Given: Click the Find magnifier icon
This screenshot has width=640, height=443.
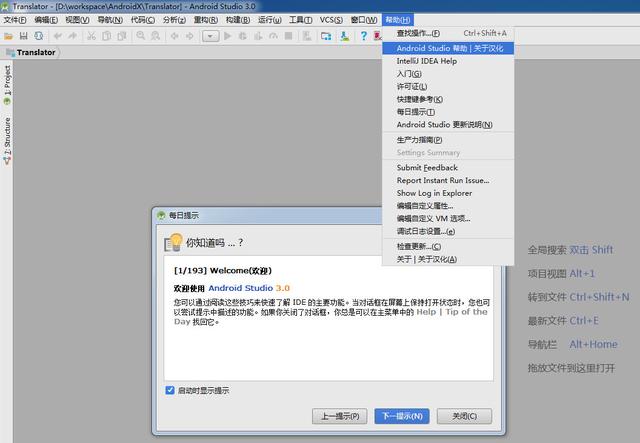Looking at the screenshot, I should (x=141, y=36).
